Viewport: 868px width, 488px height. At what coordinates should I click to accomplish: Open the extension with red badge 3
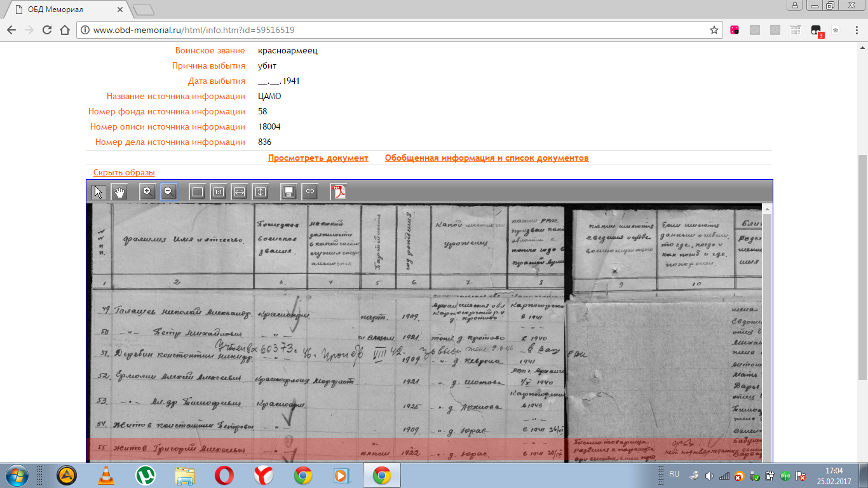[x=817, y=30]
